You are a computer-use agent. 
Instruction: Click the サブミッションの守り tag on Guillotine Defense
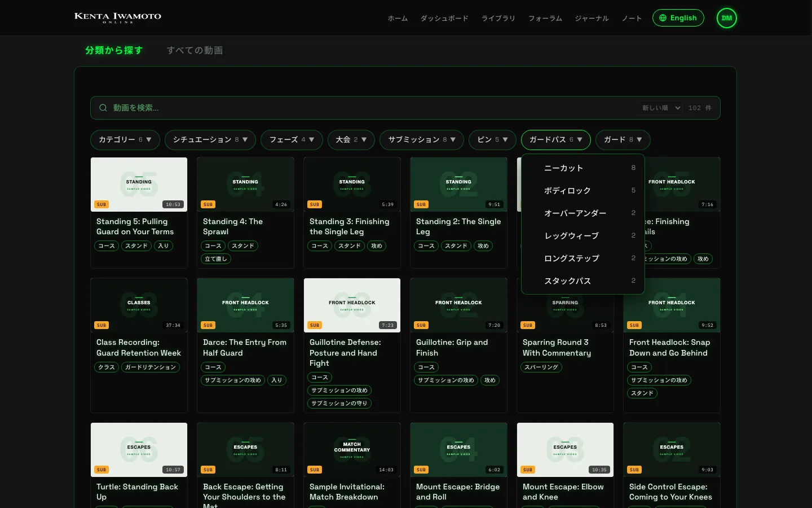339,404
